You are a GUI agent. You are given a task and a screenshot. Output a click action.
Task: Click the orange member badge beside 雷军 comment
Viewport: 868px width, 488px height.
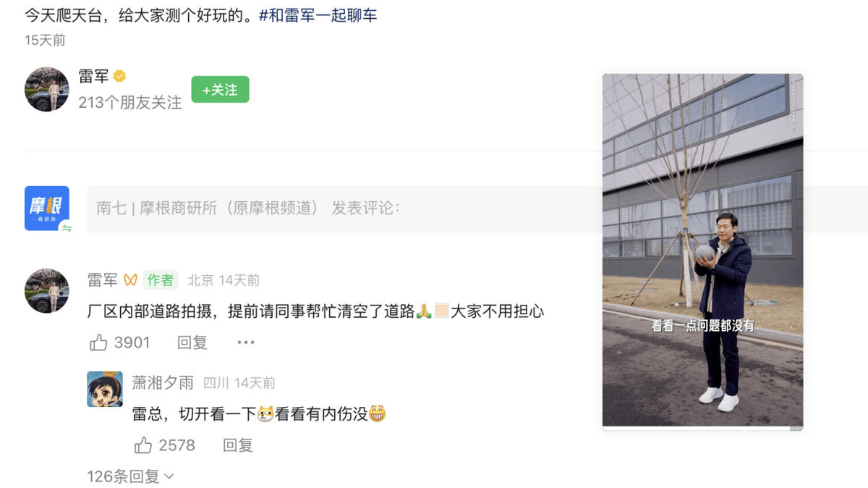[x=130, y=279]
